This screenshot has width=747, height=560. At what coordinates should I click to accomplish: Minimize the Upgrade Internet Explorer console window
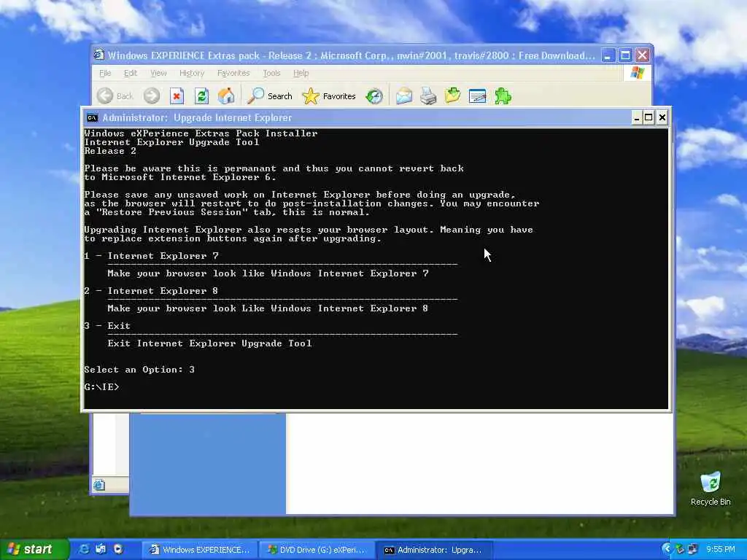pyautogui.click(x=637, y=117)
